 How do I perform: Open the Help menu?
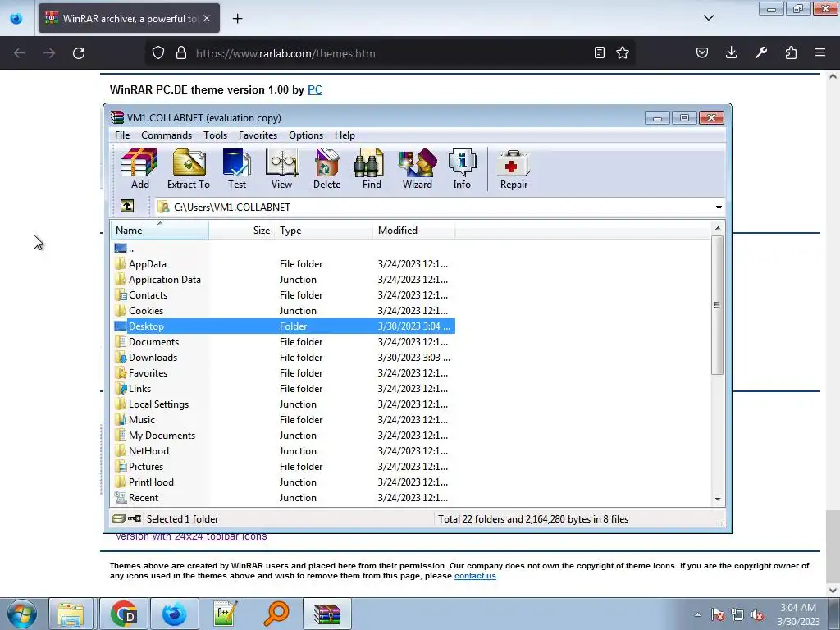(x=345, y=135)
